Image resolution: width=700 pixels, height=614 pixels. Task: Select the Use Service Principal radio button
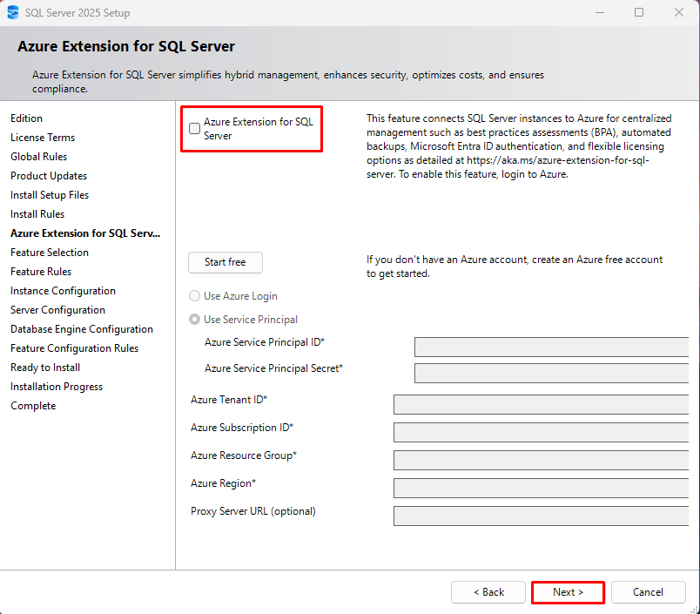[195, 320]
